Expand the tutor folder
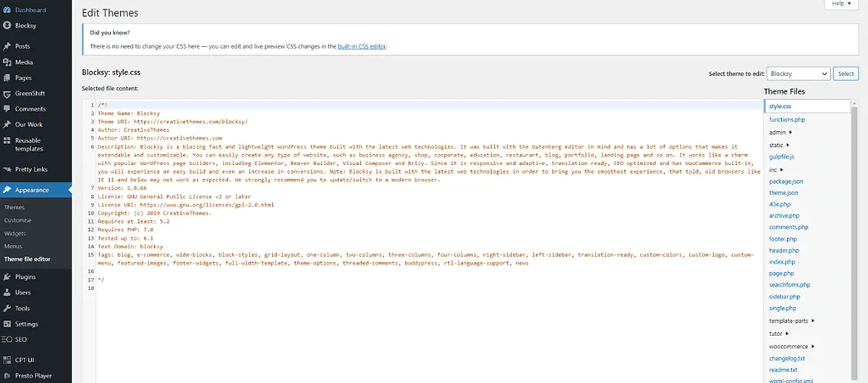 tap(780, 334)
